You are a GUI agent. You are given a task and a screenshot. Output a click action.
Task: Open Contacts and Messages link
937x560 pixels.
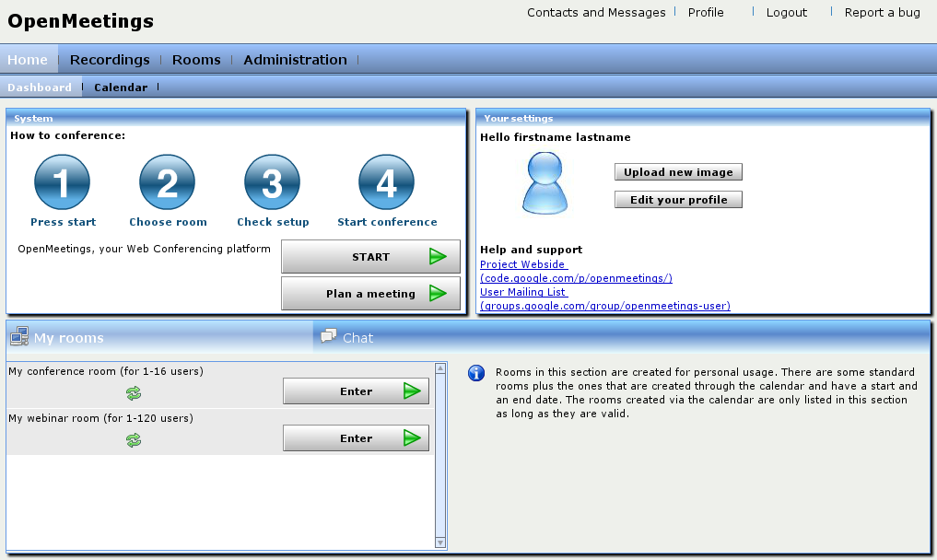click(596, 13)
